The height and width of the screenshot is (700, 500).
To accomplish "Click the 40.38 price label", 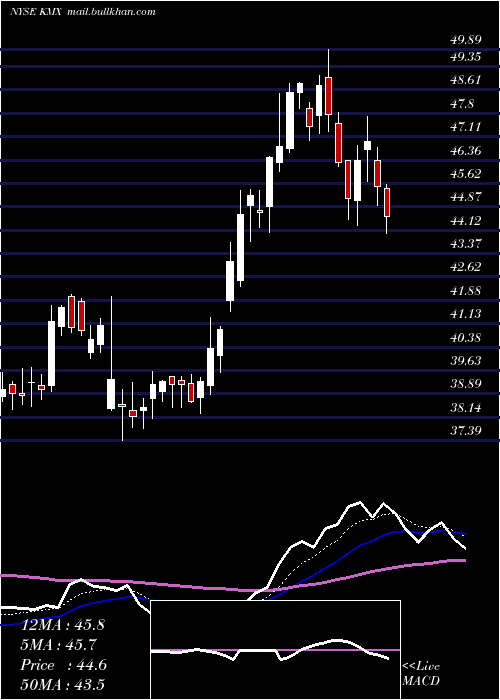I will pyautogui.click(x=465, y=338).
